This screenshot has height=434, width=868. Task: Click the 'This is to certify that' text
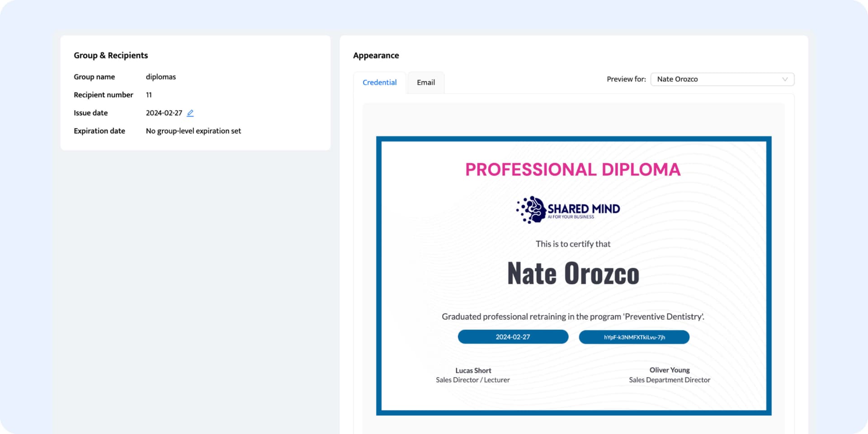click(x=573, y=244)
